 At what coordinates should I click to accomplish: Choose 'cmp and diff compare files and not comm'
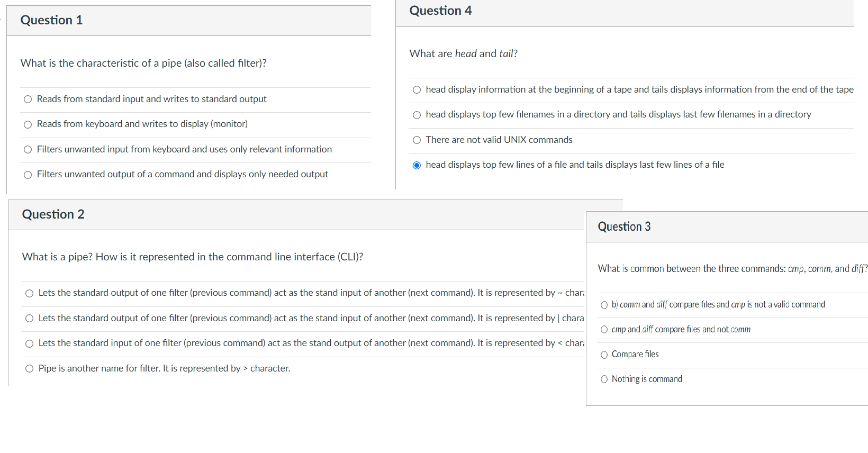click(x=604, y=330)
